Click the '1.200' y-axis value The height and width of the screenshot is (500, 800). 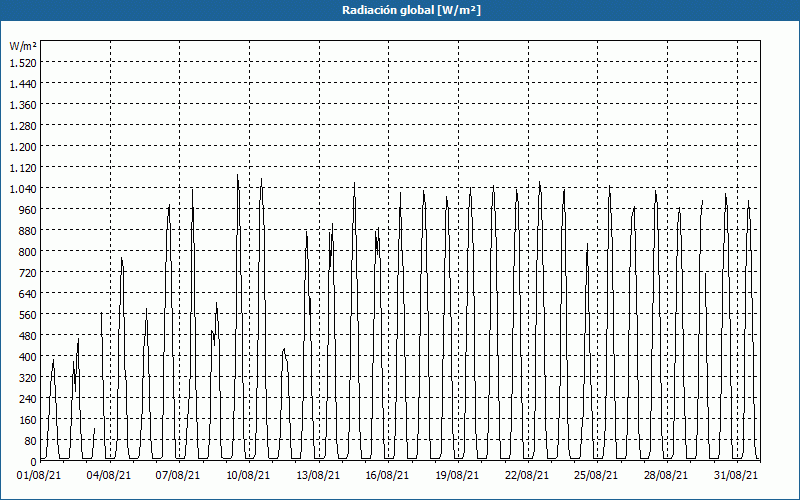pyautogui.click(x=23, y=147)
